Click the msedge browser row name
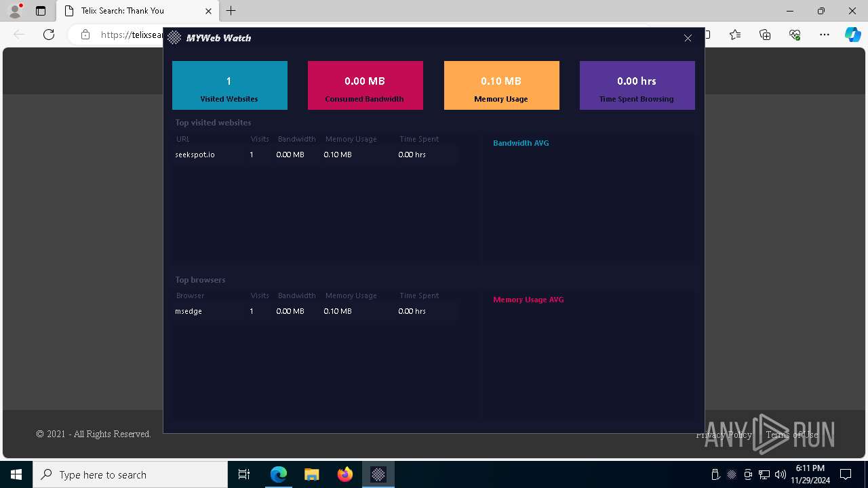The height and width of the screenshot is (488, 868). [x=189, y=311]
